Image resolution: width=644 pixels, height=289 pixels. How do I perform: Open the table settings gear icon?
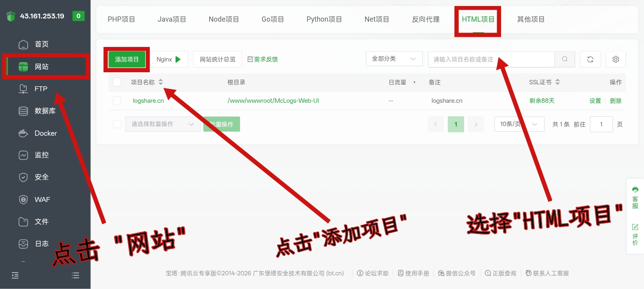(x=615, y=59)
